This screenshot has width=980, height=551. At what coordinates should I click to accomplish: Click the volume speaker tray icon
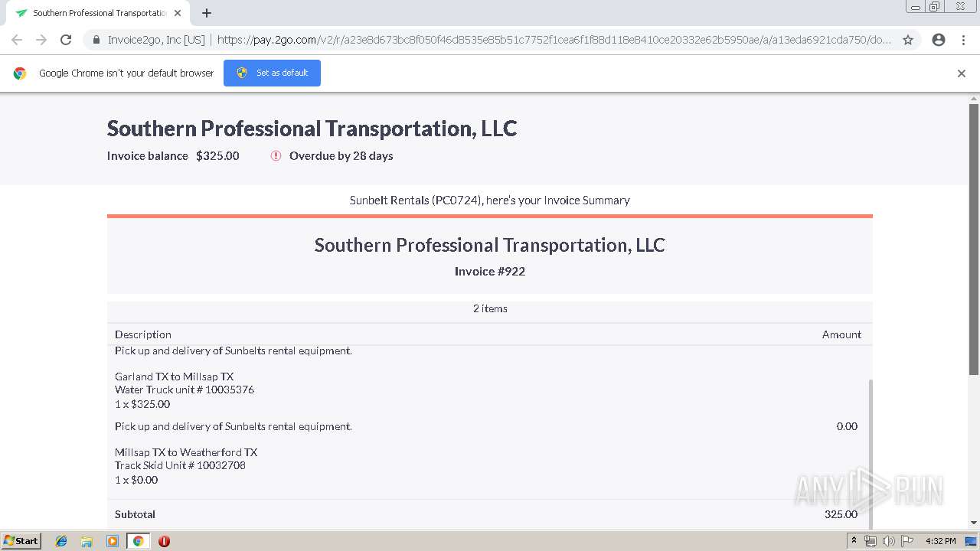pyautogui.click(x=888, y=541)
